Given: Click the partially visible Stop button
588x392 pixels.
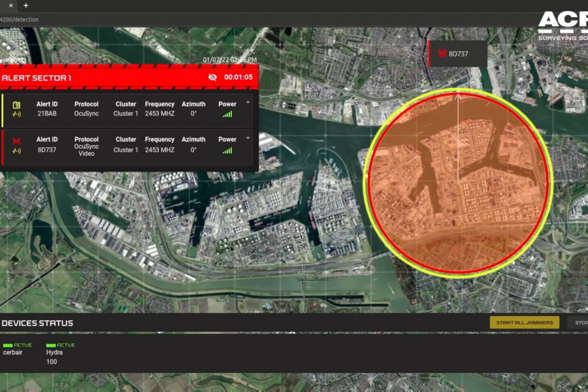Looking at the screenshot, I should (577, 322).
